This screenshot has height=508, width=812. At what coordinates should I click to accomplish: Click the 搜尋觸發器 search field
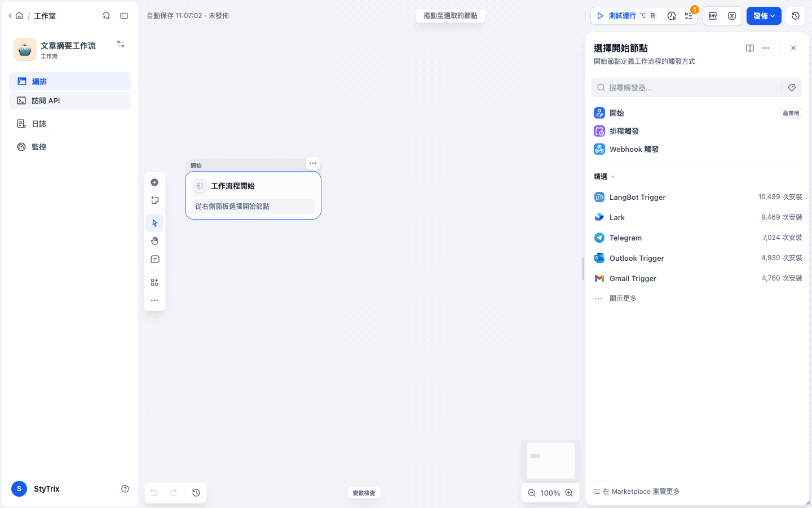[686, 87]
